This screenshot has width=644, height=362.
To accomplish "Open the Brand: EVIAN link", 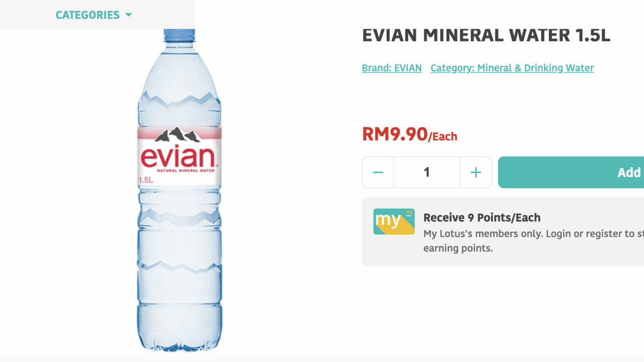I will (392, 68).
